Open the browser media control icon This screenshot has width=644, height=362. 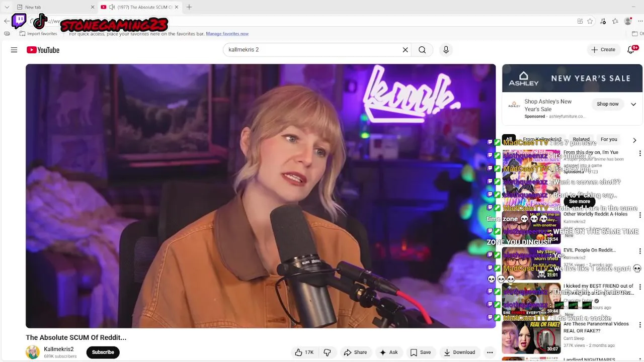pos(603,21)
